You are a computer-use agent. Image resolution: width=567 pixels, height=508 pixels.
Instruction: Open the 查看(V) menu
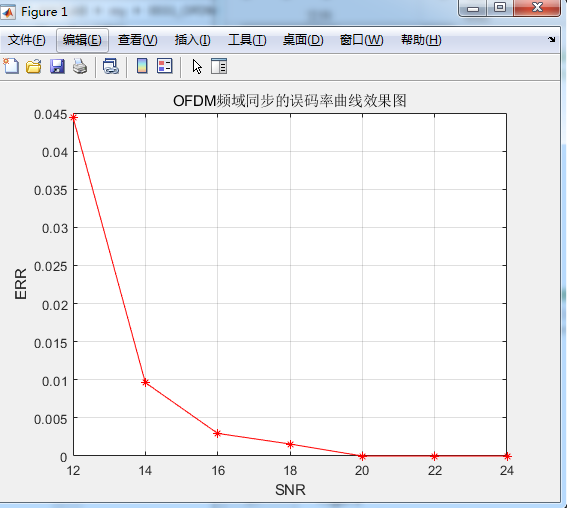(x=137, y=40)
